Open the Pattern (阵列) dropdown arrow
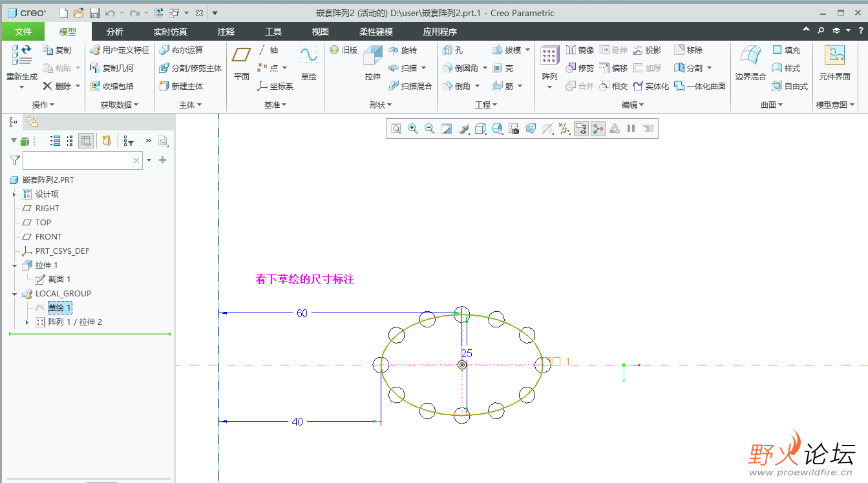 (x=549, y=87)
